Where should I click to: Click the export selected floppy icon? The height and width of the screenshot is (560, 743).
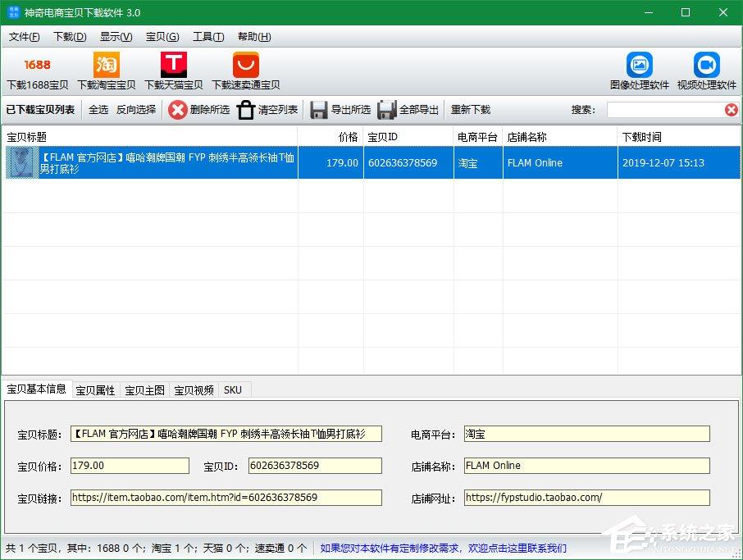(318, 110)
